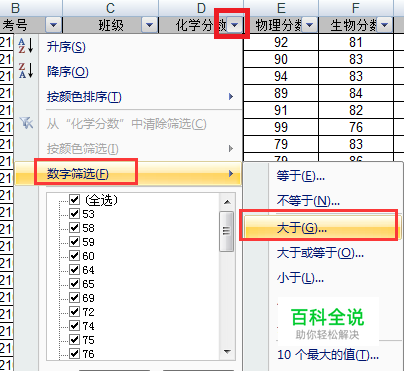Click physics score cell 90
Image resolution: width=404 pixels, height=371 pixels.
281,59
